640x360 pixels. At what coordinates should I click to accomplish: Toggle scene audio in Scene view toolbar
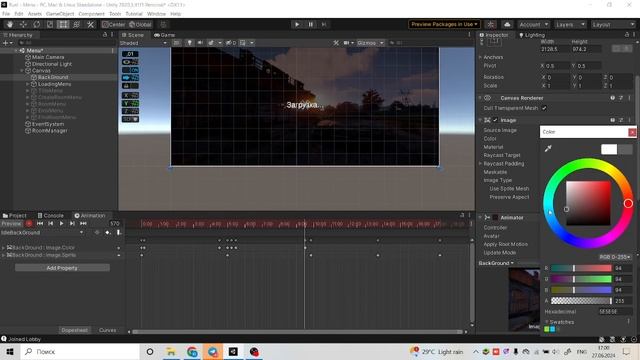(x=200, y=42)
